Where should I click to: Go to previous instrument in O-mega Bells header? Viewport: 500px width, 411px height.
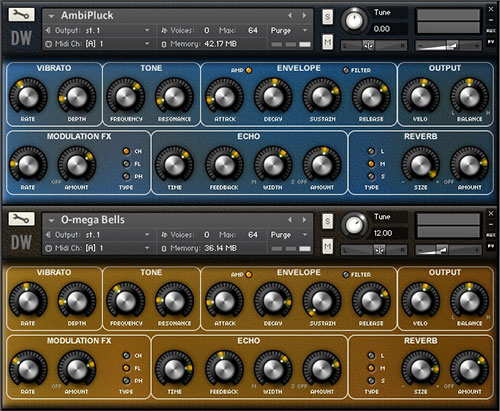tap(290, 220)
